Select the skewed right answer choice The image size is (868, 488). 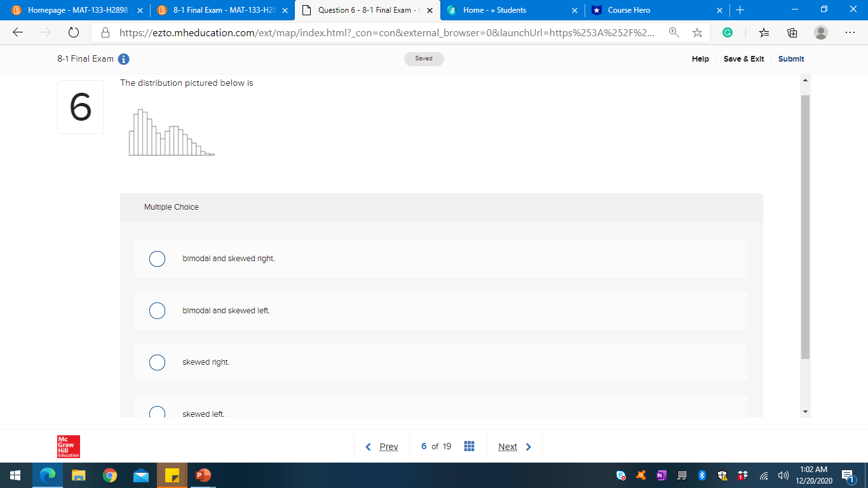click(x=157, y=362)
